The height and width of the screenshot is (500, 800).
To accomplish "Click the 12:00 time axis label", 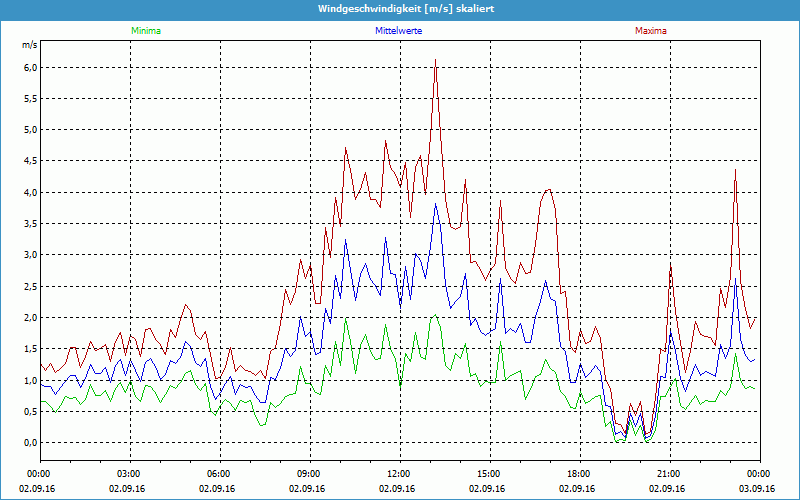I will click(398, 474).
